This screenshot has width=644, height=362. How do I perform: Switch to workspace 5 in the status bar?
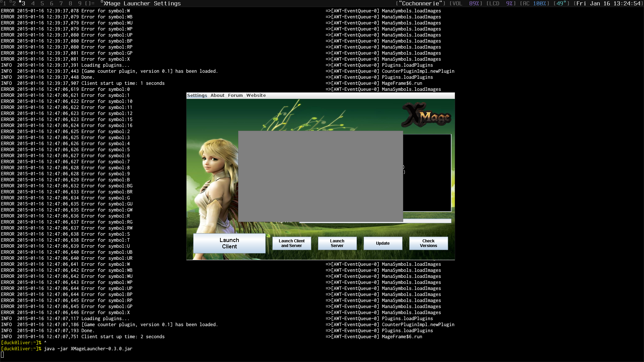tap(42, 3)
